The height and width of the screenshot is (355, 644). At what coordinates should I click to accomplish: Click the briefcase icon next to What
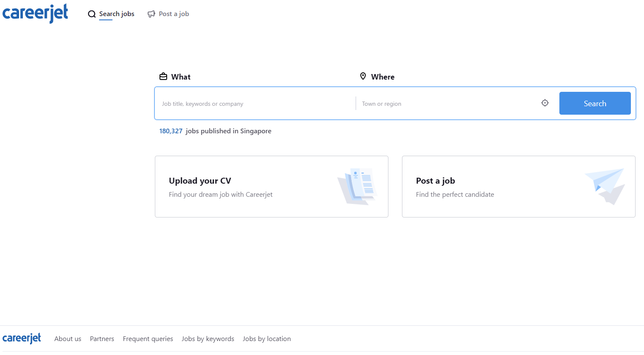[x=163, y=77]
